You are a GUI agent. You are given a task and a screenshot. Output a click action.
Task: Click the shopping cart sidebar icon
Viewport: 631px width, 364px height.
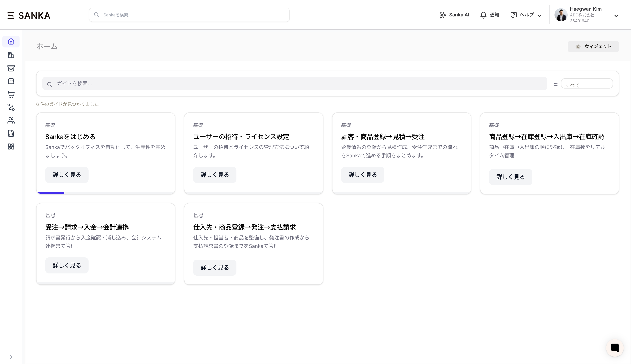coord(11,94)
